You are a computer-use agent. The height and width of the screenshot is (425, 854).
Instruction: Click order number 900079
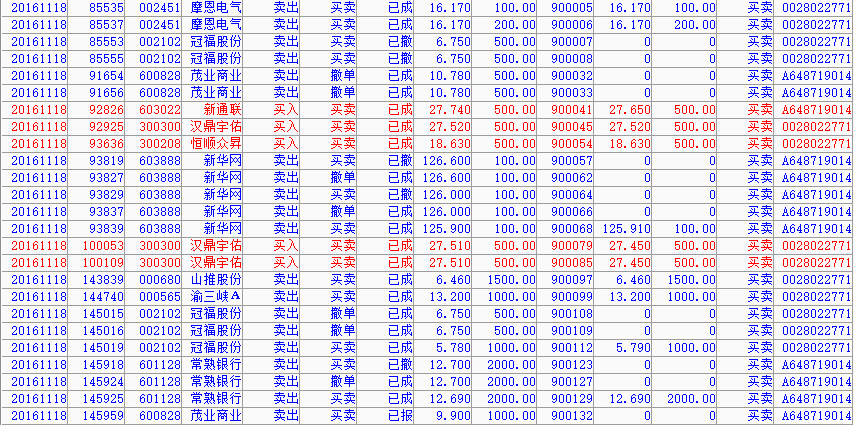point(572,246)
